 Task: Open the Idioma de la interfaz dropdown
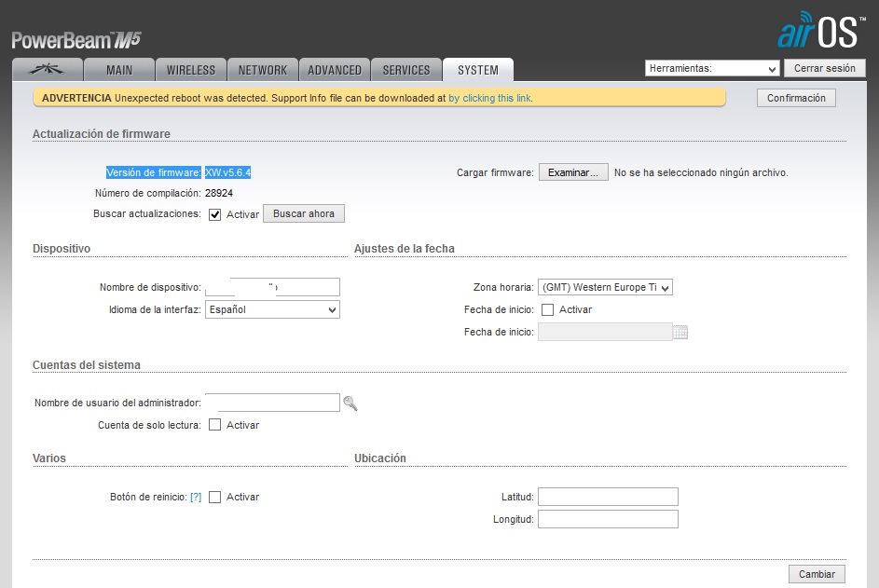tap(272, 309)
